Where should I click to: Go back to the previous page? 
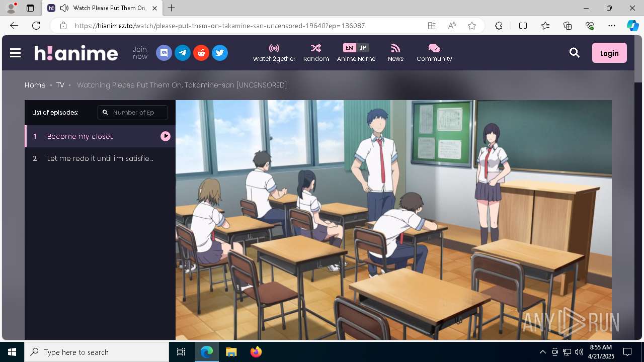(14, 26)
